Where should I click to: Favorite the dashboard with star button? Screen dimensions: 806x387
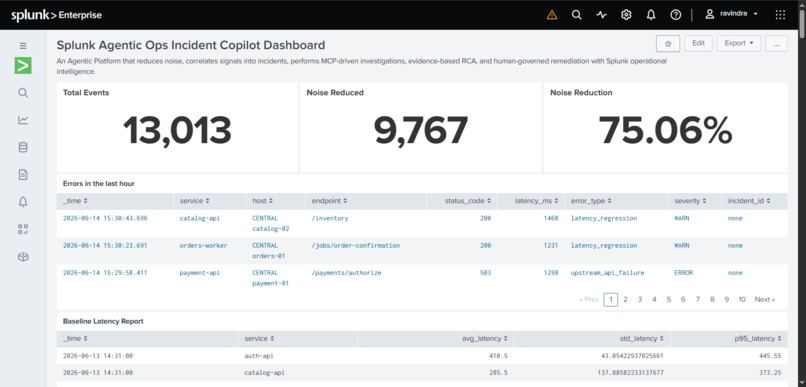668,44
